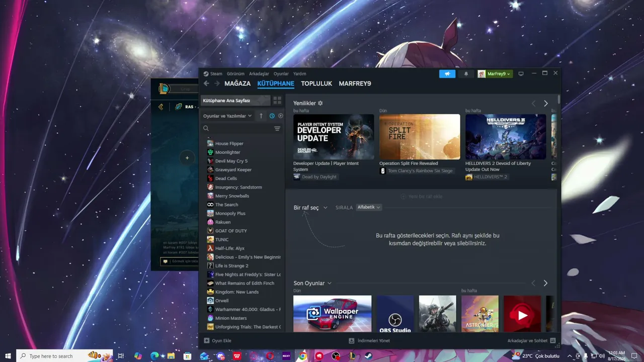Viewport: 644px width, 362px height.
Task: Click the library search magnifier icon
Action: click(206, 129)
